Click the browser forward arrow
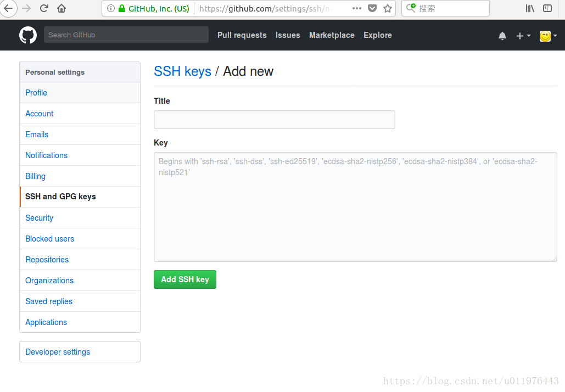 (26, 8)
